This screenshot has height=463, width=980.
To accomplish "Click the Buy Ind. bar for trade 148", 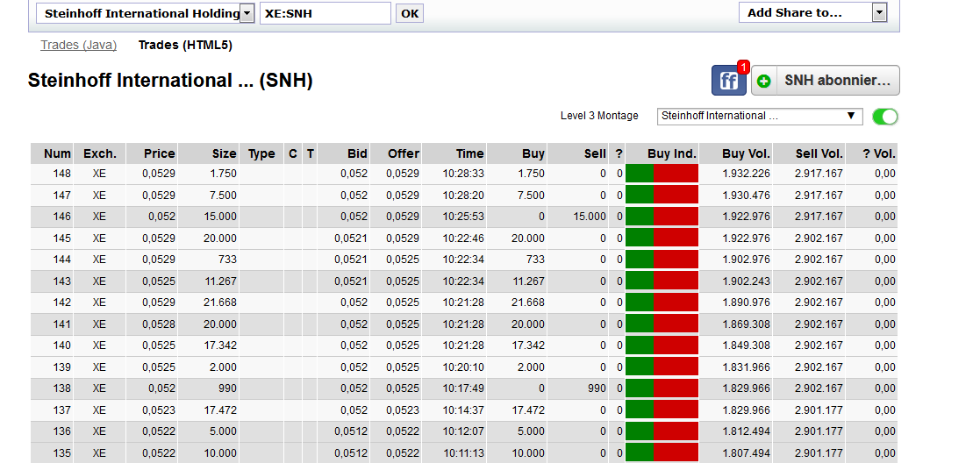I will point(662,174).
